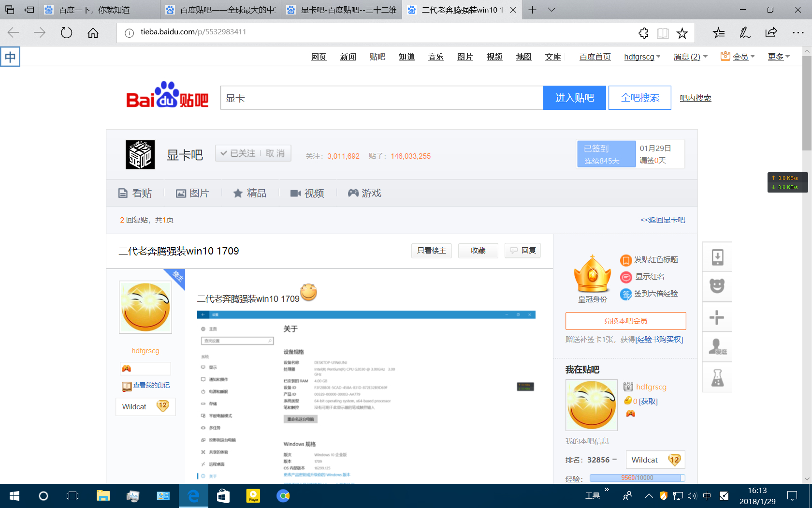Open File Explorer from taskbar
This screenshot has height=508, width=812.
103,496
